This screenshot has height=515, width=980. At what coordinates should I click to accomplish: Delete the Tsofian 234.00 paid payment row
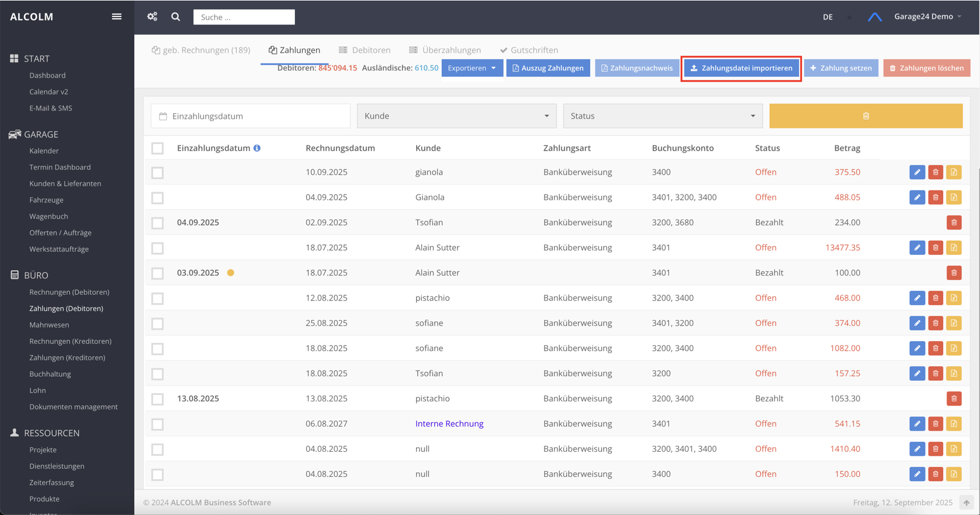tap(954, 223)
